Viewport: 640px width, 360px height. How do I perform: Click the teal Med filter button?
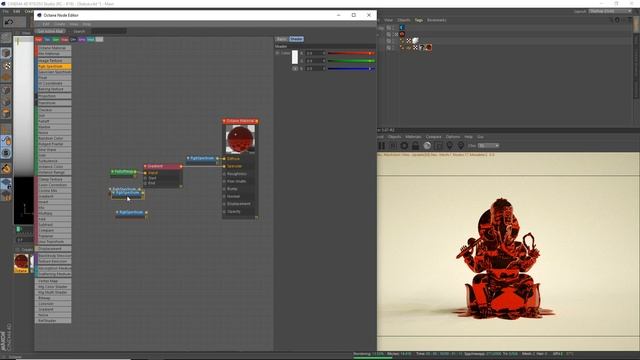(x=91, y=40)
